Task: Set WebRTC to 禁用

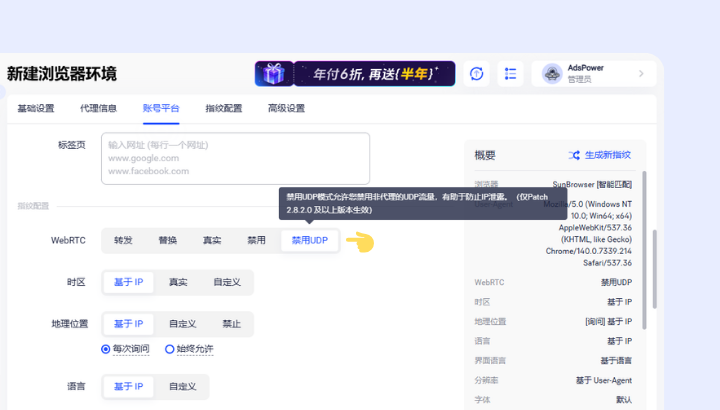Action: [x=256, y=241]
